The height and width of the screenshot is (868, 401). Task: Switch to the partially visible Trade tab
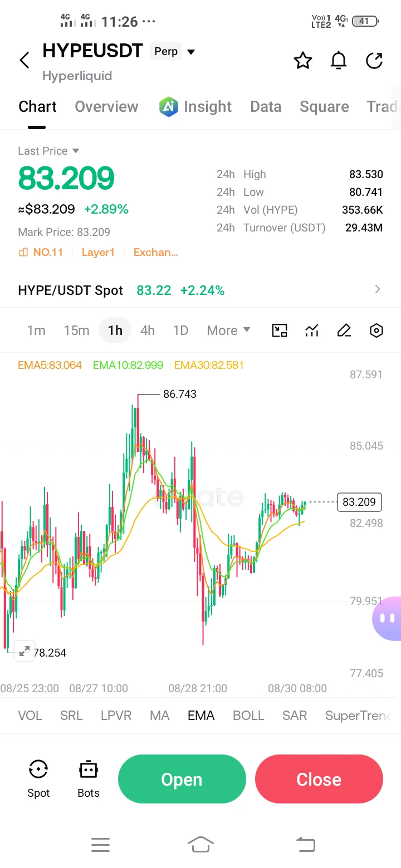(x=384, y=106)
